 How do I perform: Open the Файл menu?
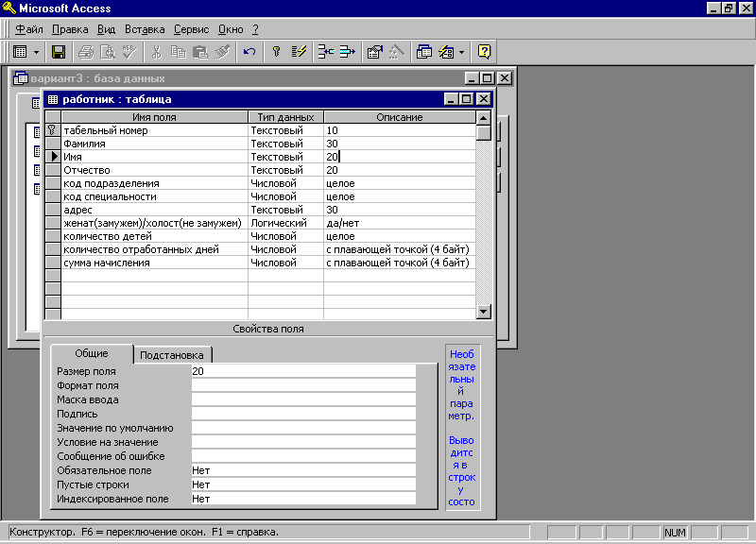point(29,29)
